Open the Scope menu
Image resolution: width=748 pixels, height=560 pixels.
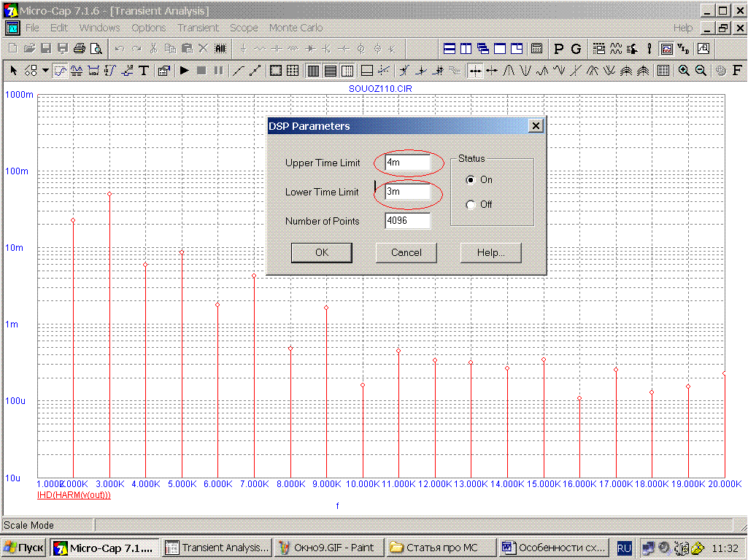244,28
